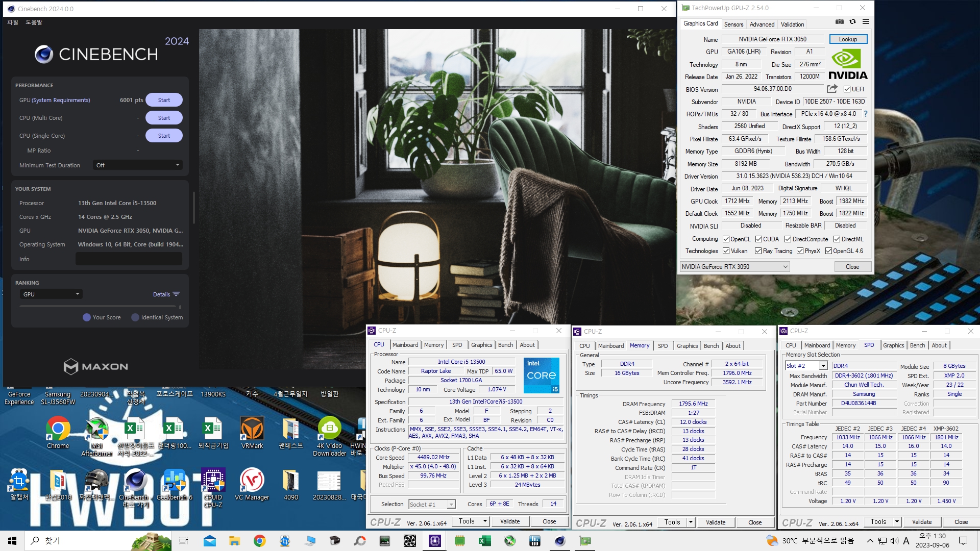Toggle UEFI checkbox in GPU-Z

[x=847, y=89]
